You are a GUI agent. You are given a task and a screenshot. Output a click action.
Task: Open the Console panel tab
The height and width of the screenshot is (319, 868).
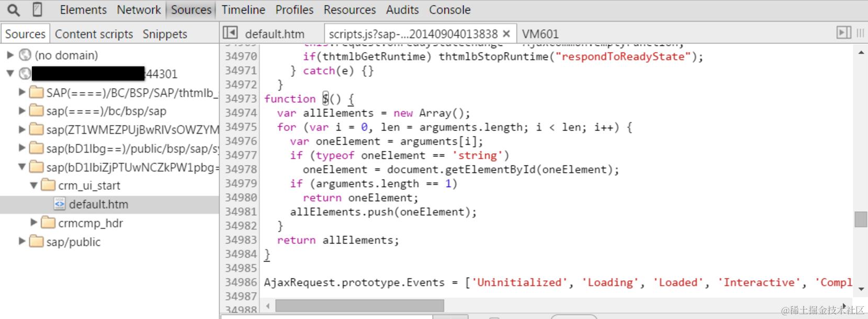click(x=449, y=10)
